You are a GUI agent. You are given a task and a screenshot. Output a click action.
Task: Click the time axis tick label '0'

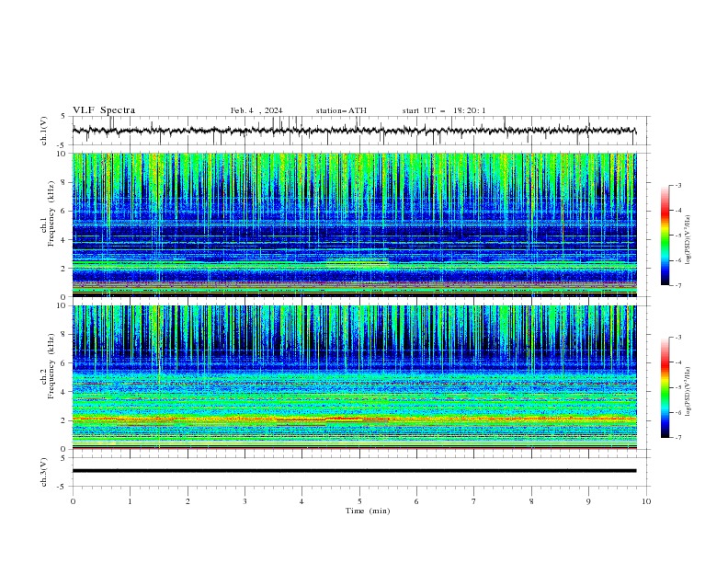pos(73,501)
